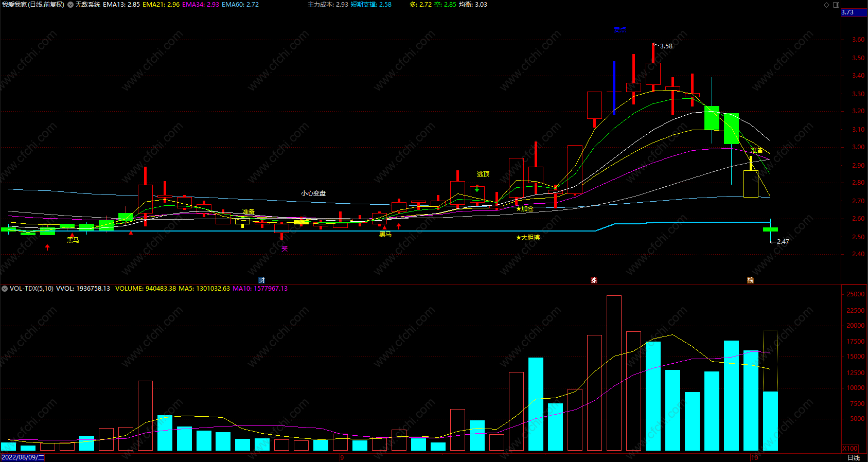Screen dimensions: 868x462
Task: Click the ★大胆搏 signal label
Action: tap(528, 238)
